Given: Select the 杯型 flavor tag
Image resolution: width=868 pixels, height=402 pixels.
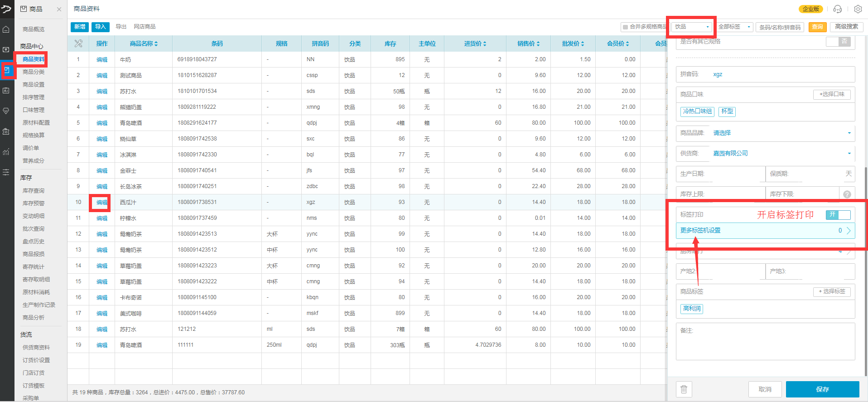Looking at the screenshot, I should click(x=727, y=111).
